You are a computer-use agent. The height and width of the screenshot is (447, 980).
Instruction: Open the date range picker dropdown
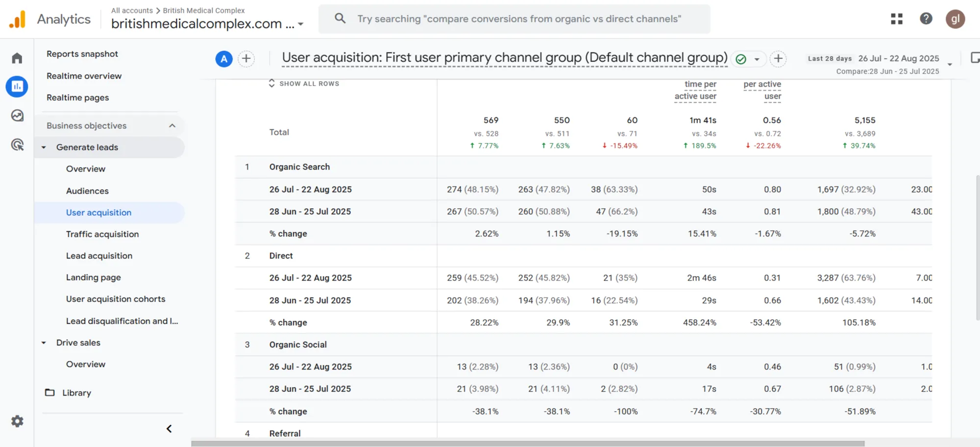pyautogui.click(x=949, y=64)
